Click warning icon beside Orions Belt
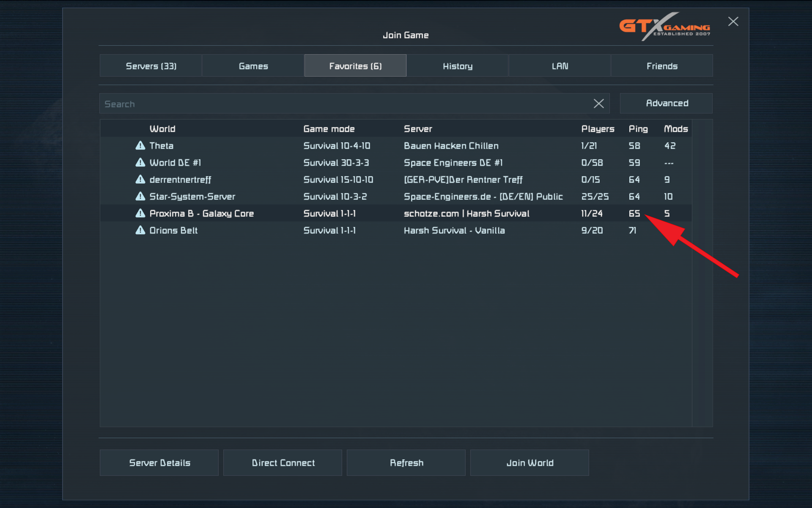The width and height of the screenshot is (812, 508). 140,230
